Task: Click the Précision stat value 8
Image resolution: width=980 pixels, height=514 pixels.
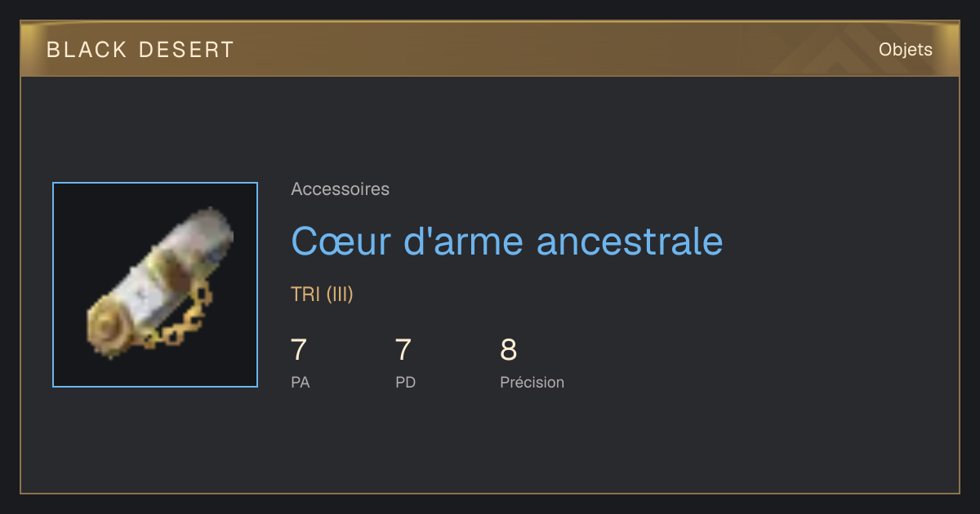Action: pyautogui.click(x=508, y=350)
